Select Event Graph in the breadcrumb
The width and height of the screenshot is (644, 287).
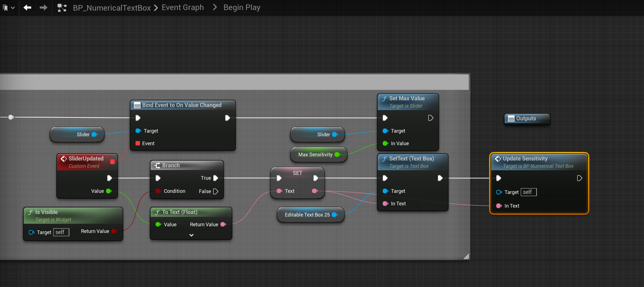click(x=183, y=8)
